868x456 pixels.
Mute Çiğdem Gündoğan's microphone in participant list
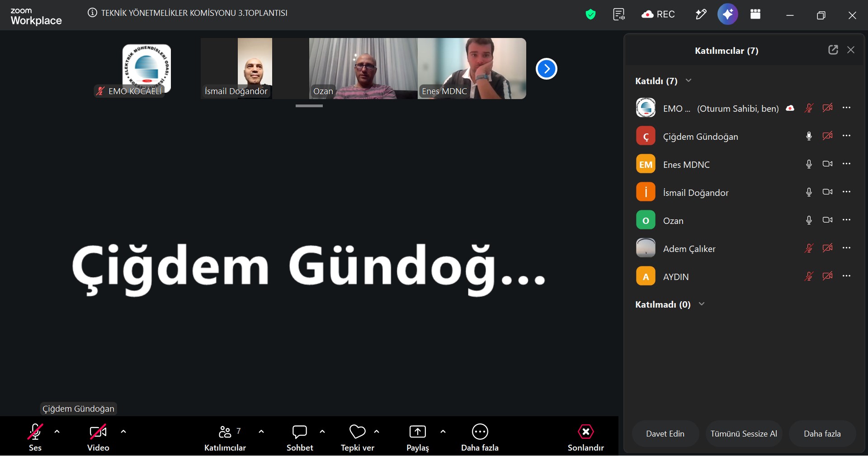809,136
